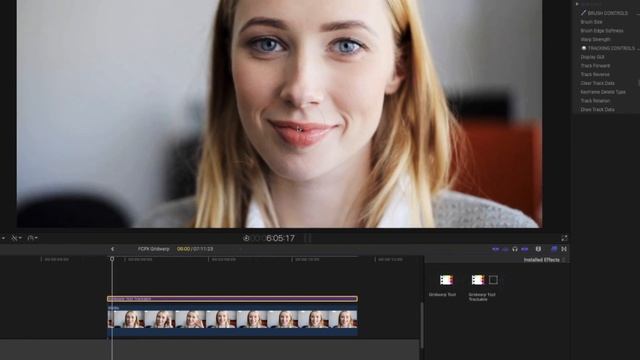
Task: Click Track Forward in tracking controls
Action: coord(595,66)
